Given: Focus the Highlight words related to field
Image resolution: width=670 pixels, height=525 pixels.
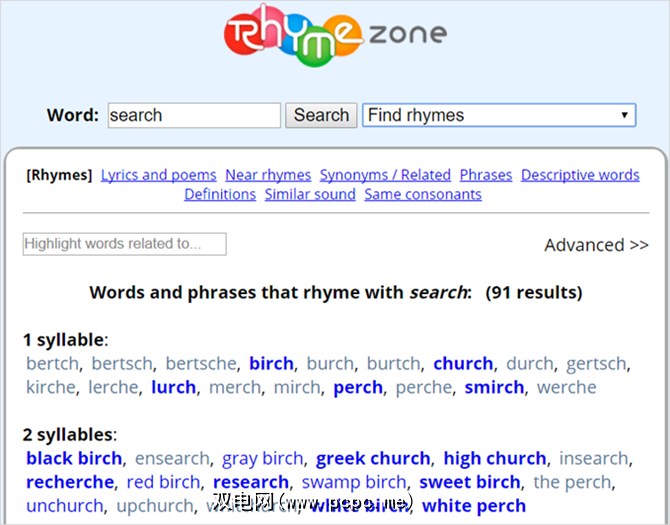Looking at the screenshot, I should [x=125, y=244].
